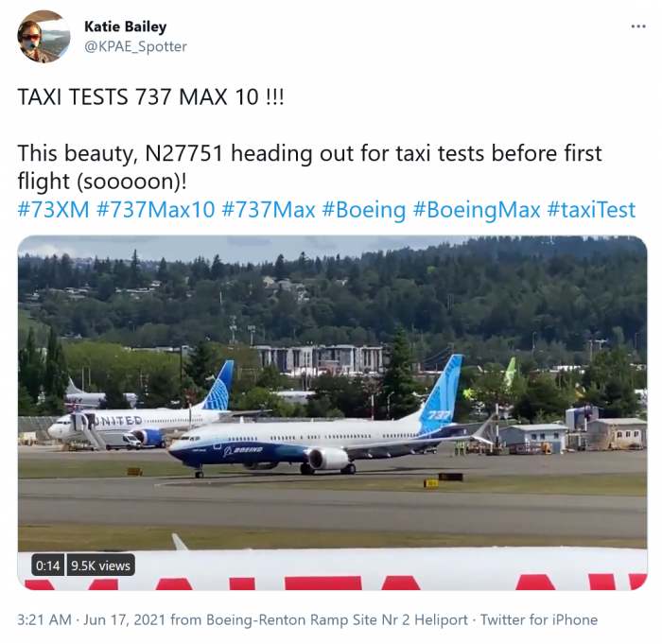Open the 3:21 AM Jun 17, 2021 timestamp
This screenshot has height=644, width=662.
coord(91,620)
